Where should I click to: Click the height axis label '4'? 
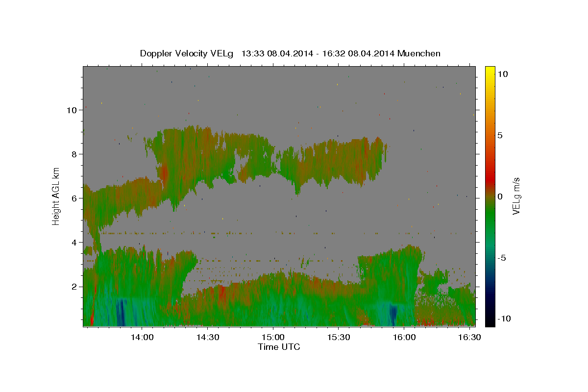(74, 242)
